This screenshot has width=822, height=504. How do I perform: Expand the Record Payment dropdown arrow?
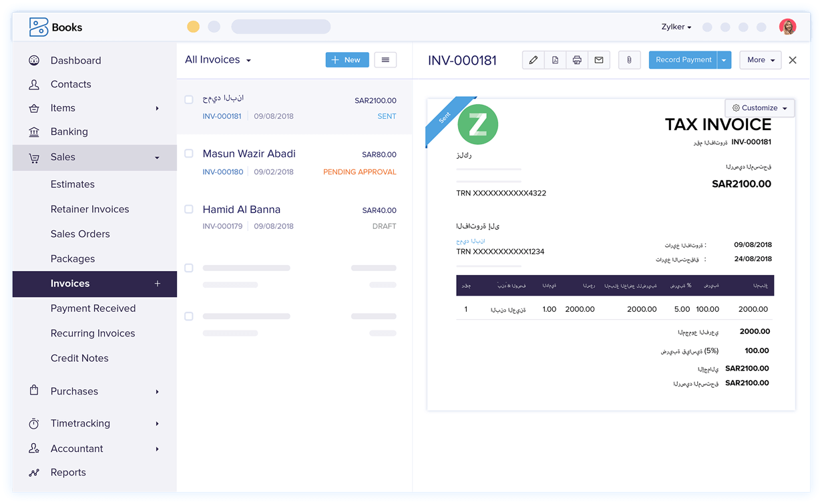725,60
